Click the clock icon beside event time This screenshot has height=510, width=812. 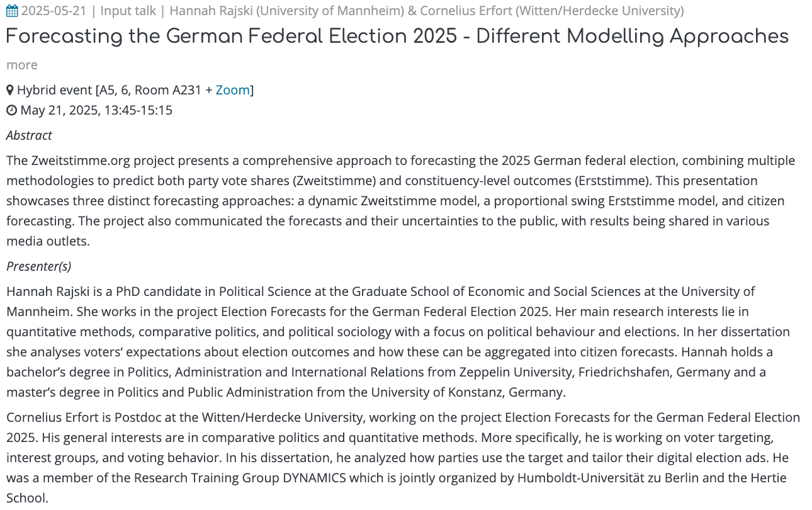[x=11, y=111]
